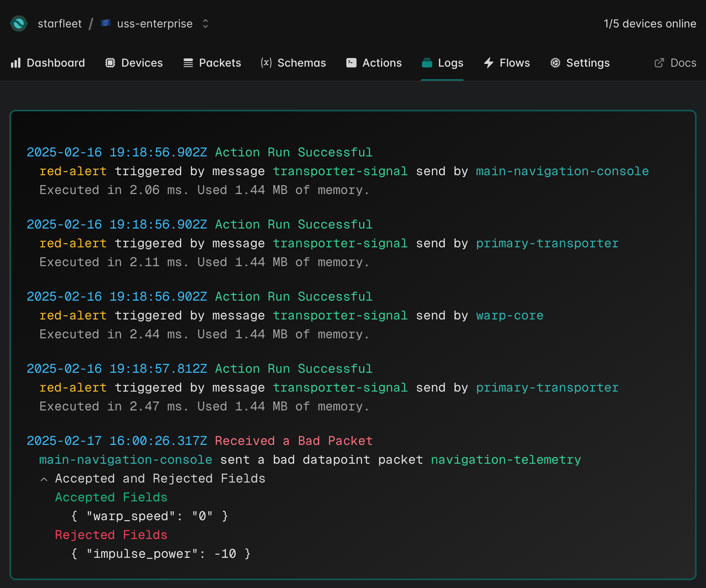Click the Docs external link icon
This screenshot has height=588, width=706.
click(x=659, y=63)
